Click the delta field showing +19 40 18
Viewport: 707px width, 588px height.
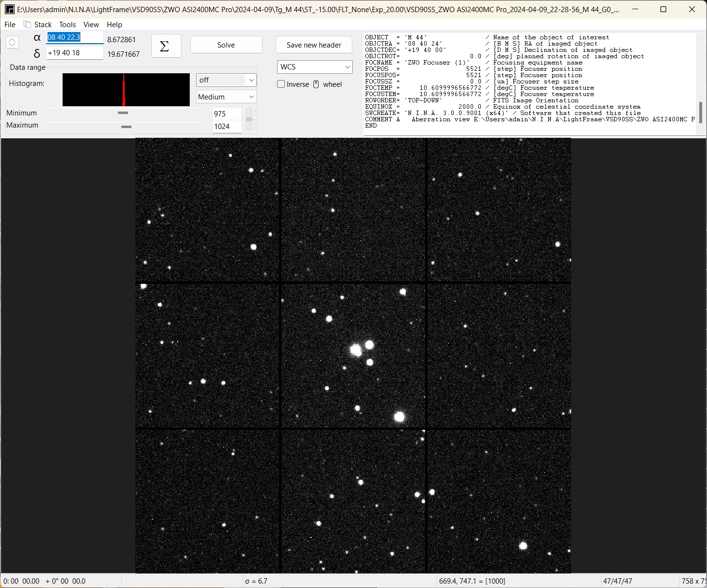coord(75,53)
